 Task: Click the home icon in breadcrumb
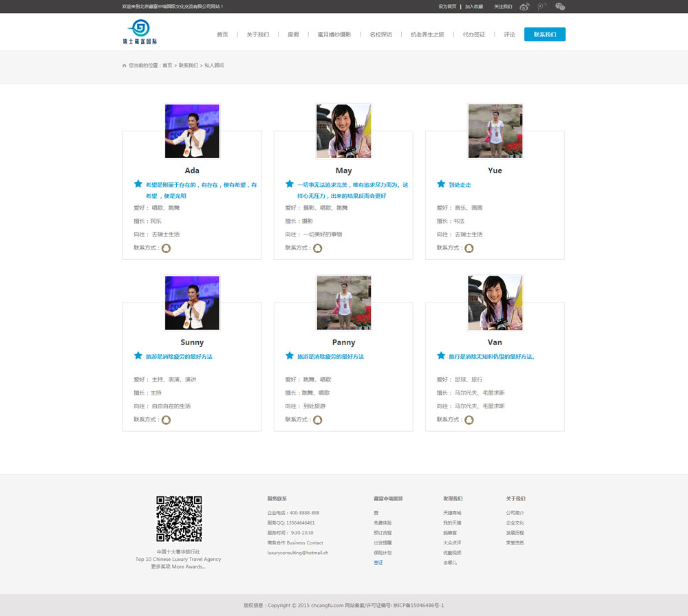(x=125, y=65)
